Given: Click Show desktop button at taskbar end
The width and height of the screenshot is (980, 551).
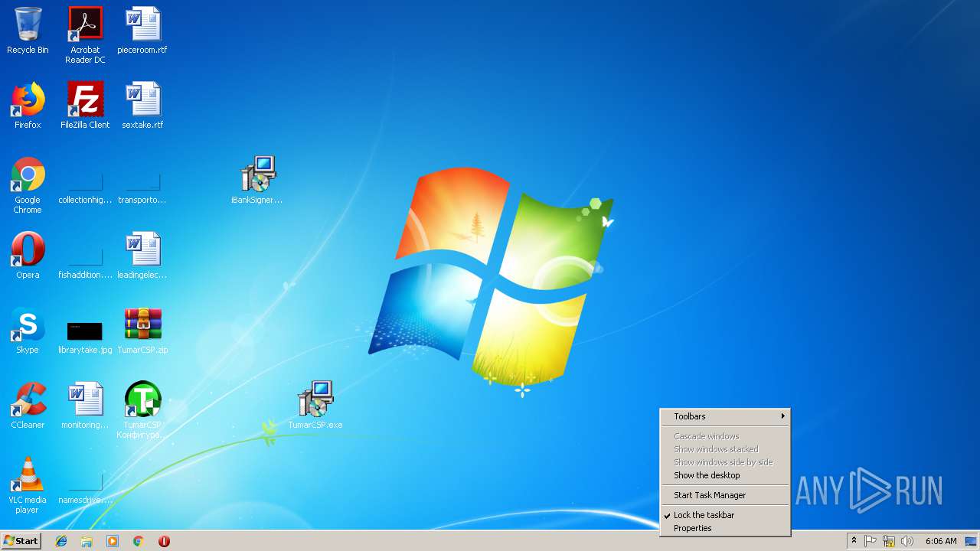Looking at the screenshot, I should click(972, 541).
